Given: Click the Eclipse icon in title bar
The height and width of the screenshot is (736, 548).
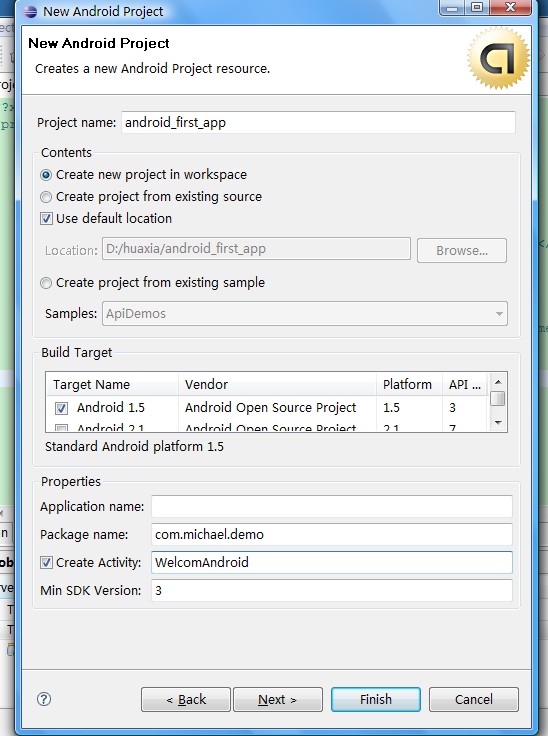Looking at the screenshot, I should pyautogui.click(x=31, y=11).
